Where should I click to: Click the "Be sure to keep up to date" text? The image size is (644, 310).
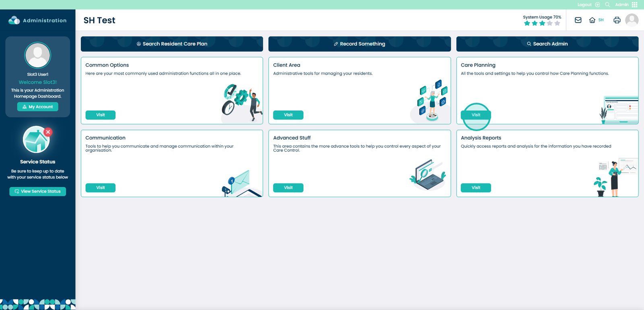38,174
